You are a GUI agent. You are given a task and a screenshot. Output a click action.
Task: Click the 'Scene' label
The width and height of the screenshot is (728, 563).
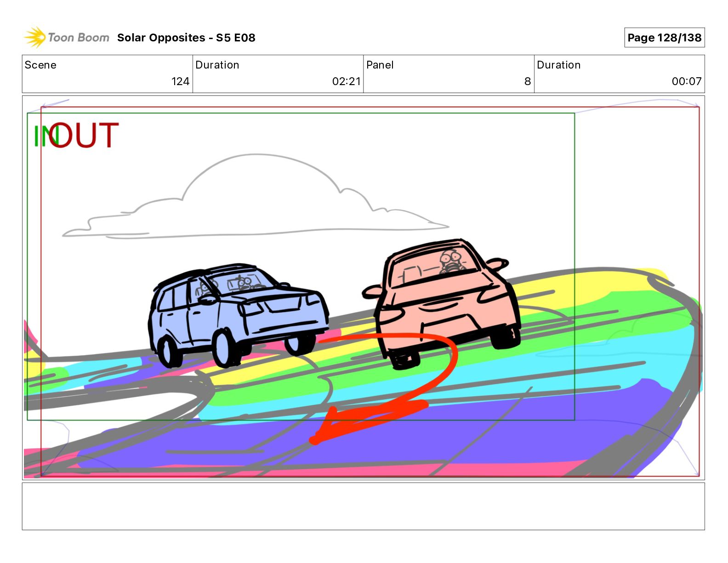point(40,65)
